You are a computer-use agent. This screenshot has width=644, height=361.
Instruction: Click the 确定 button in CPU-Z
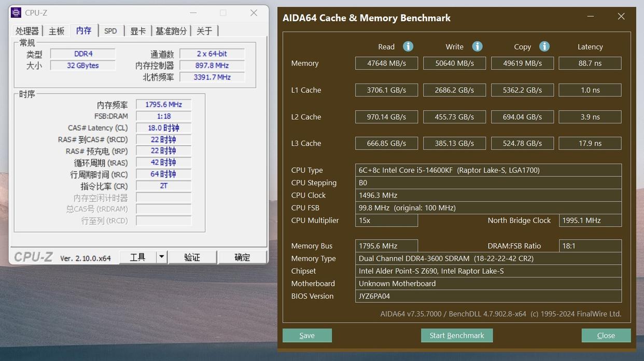(x=242, y=257)
